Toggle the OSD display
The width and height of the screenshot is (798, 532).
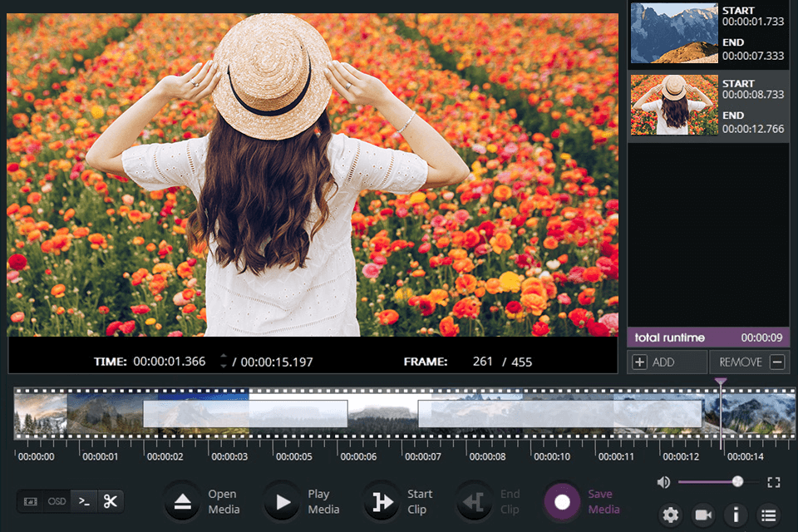[x=57, y=501]
